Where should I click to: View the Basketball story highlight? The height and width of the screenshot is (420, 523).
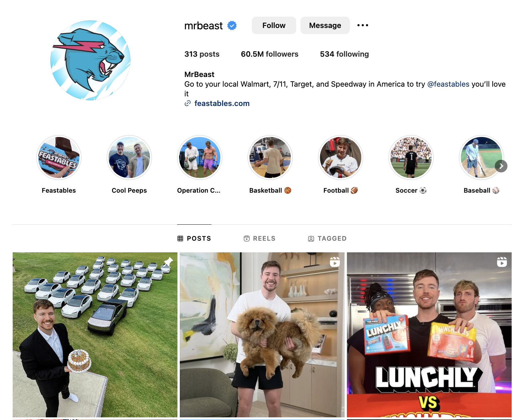pos(270,158)
